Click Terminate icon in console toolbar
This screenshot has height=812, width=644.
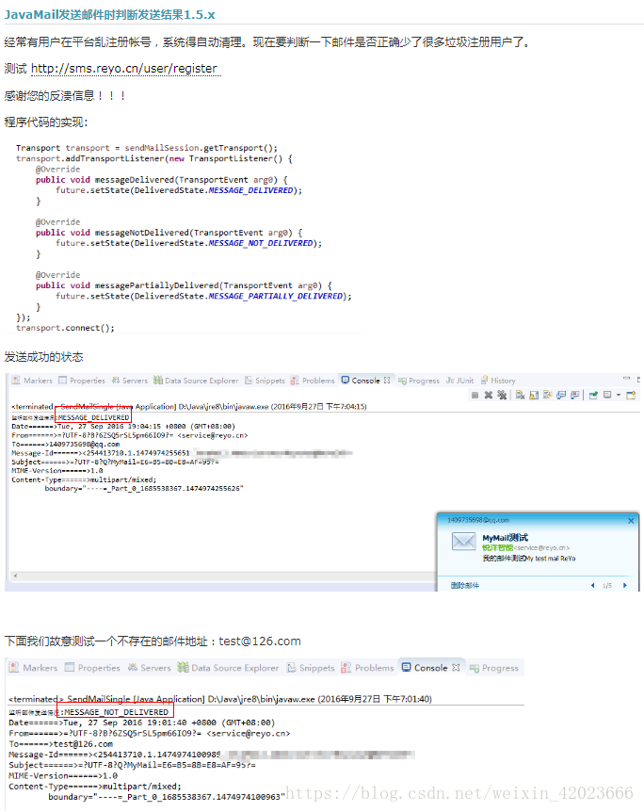[x=475, y=395]
